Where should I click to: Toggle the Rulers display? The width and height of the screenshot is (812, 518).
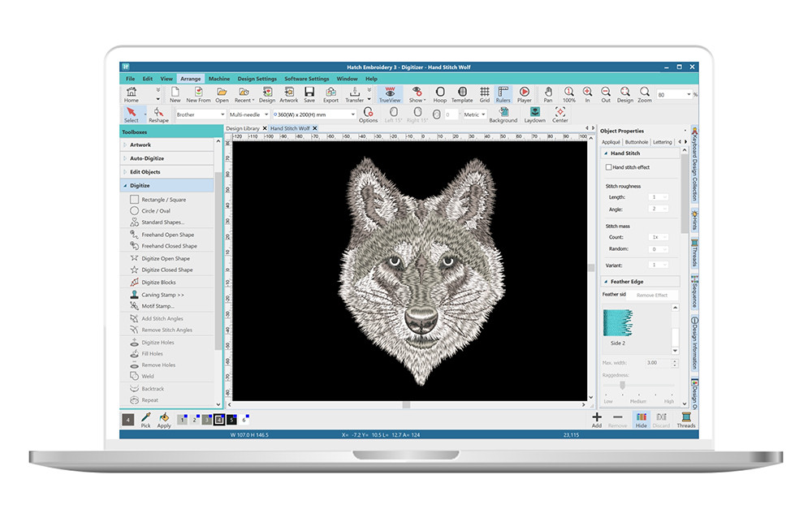tap(503, 94)
